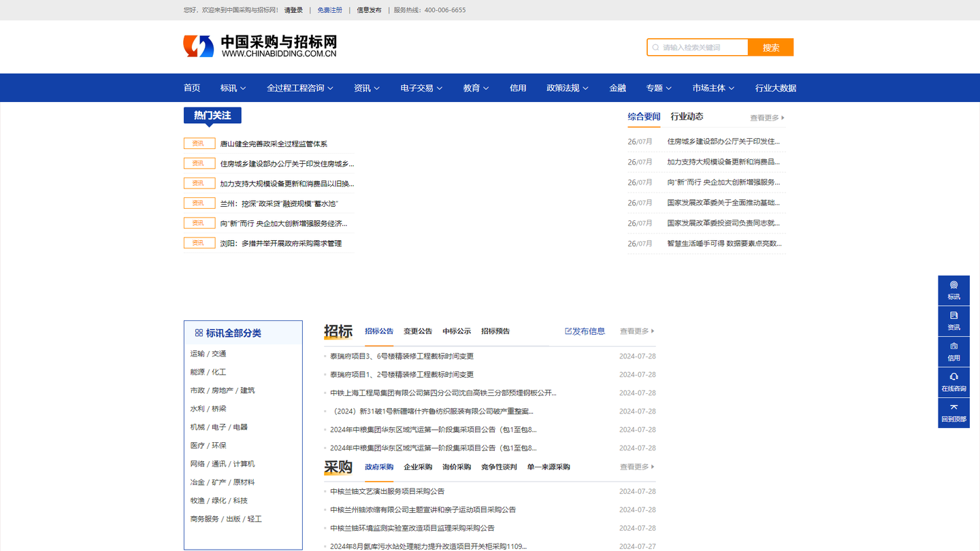980x551 pixels.
Task: Open article 浏阳：多措并举开展政府采购需求管理
Action: [x=281, y=244]
